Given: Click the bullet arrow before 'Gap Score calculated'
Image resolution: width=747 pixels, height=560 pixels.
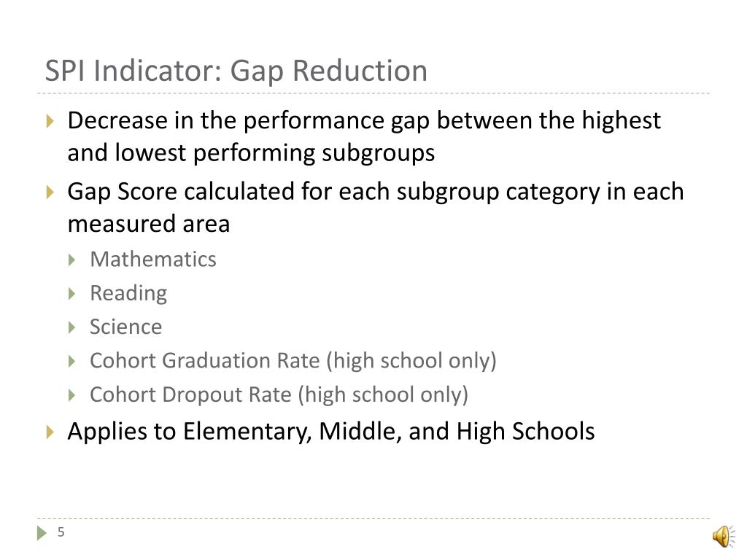Looking at the screenshot, I should (x=50, y=192).
